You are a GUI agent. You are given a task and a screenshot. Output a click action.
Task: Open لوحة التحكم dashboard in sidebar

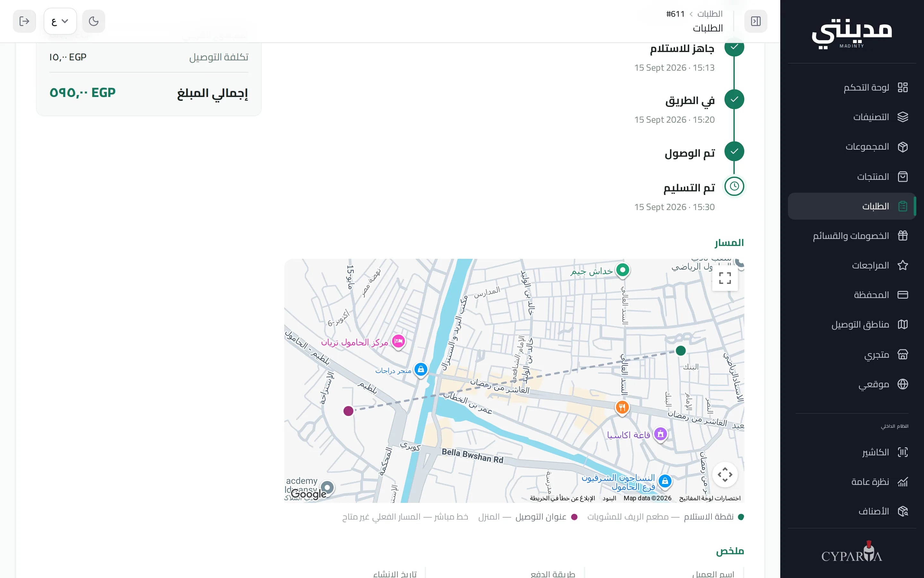pos(852,88)
